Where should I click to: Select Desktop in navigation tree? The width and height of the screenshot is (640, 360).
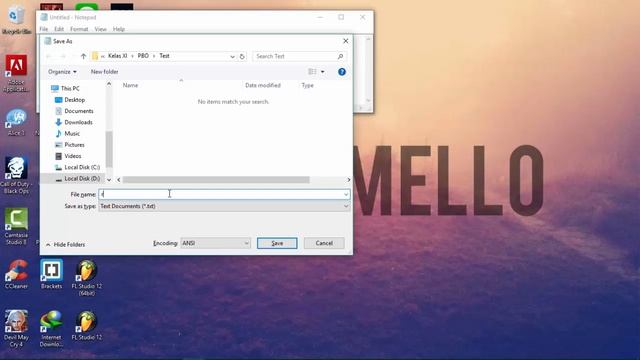tap(70, 100)
